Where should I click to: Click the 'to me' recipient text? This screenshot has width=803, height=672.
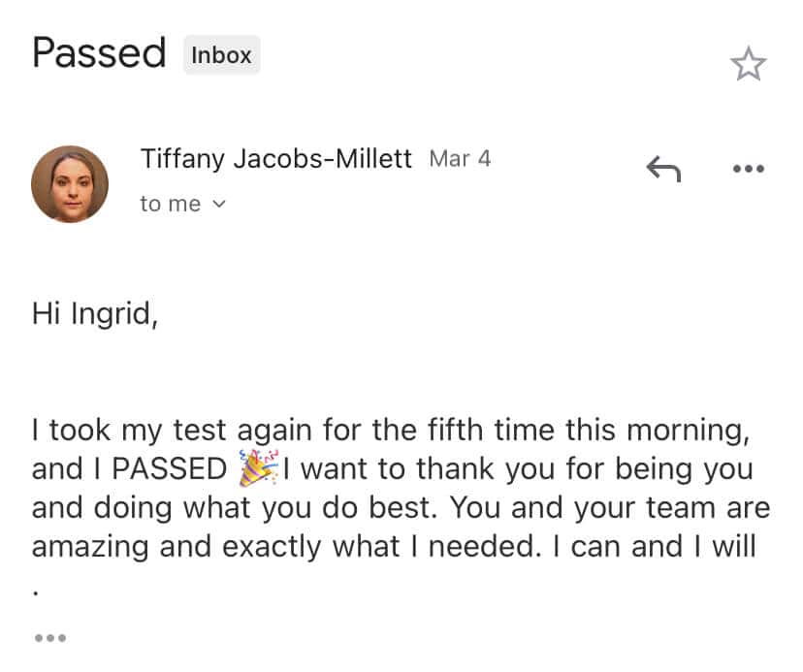(171, 204)
